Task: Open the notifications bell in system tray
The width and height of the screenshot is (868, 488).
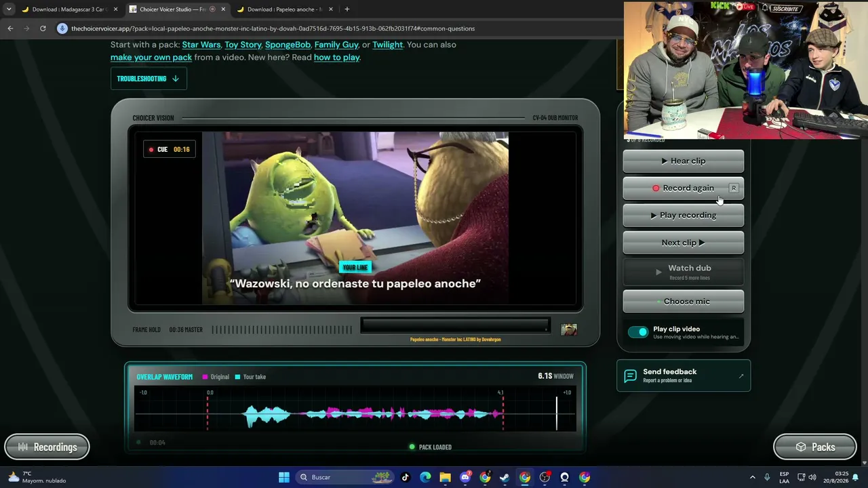Action: tap(855, 477)
